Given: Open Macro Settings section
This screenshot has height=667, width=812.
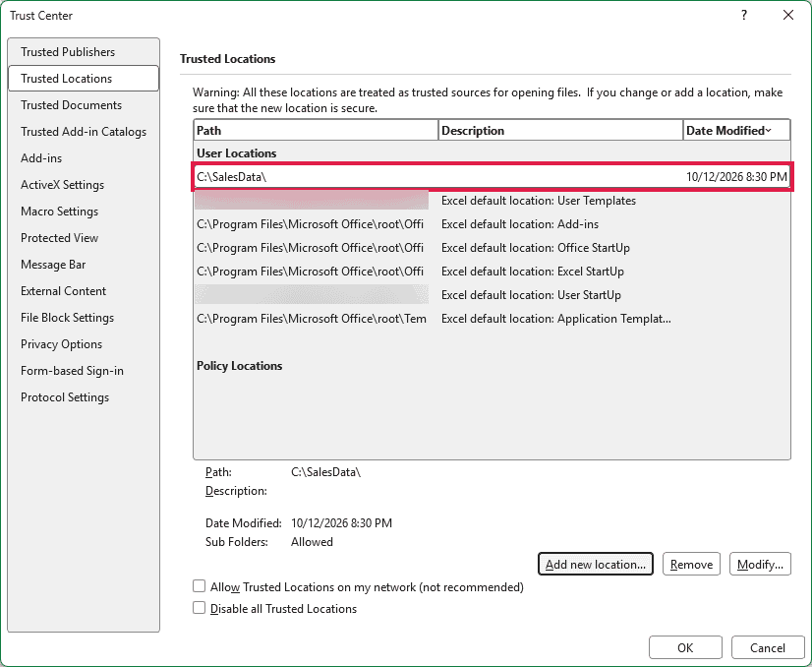Looking at the screenshot, I should 84,212.
